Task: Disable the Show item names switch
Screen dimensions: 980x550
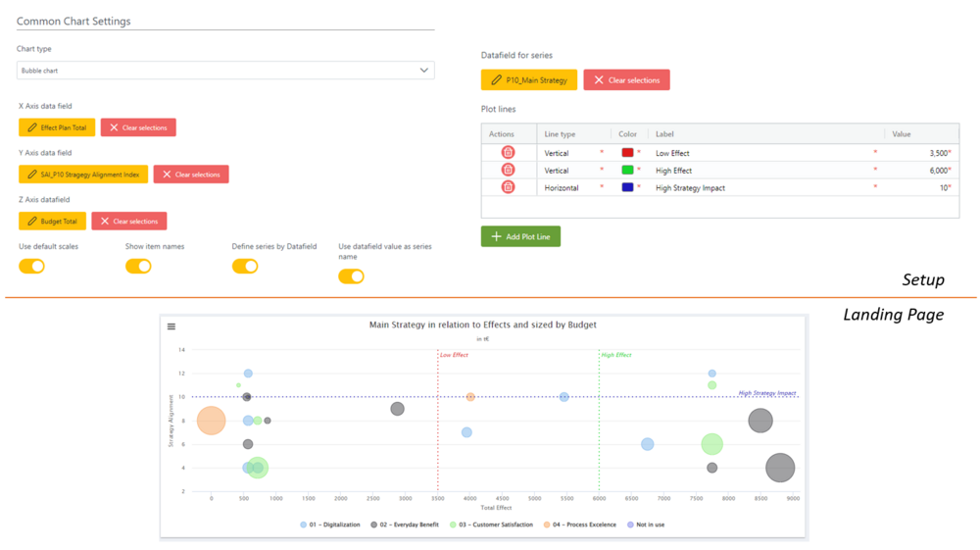Action: coord(138,266)
